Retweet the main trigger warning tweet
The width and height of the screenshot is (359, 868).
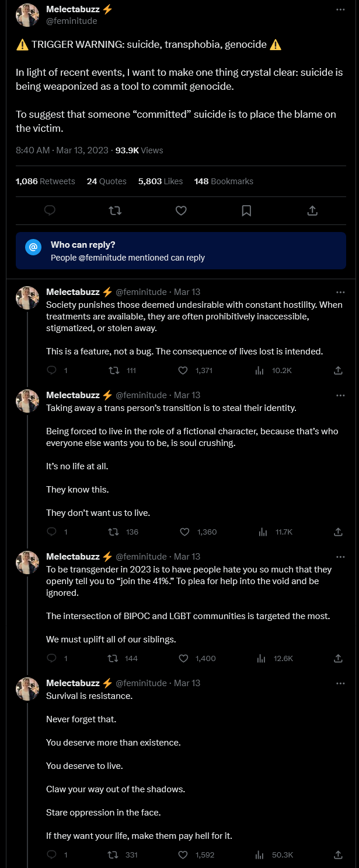click(x=116, y=210)
